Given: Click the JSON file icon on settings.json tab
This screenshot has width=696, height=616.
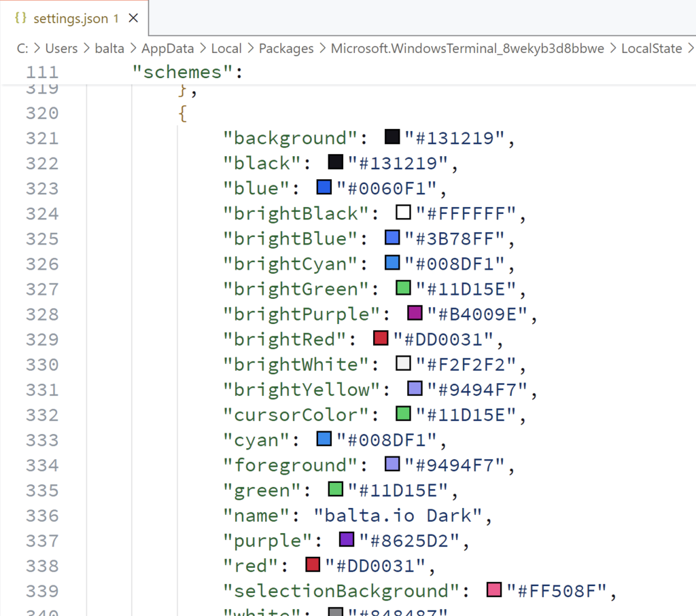Looking at the screenshot, I should point(20,18).
